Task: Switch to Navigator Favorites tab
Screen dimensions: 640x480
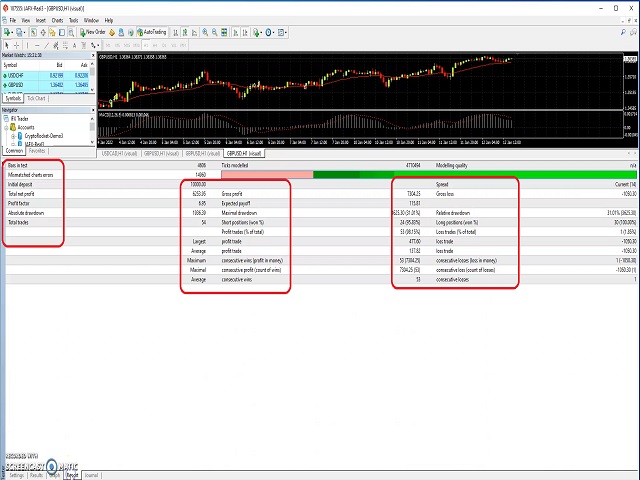Action: point(37,151)
